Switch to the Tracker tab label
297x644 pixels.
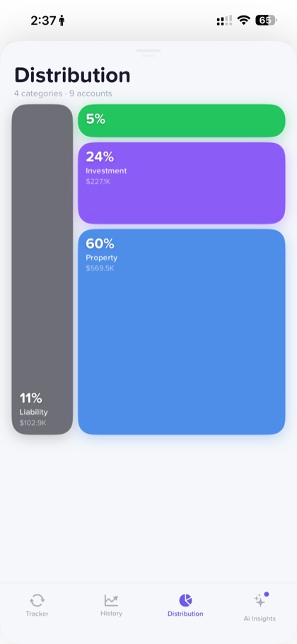coord(37,614)
